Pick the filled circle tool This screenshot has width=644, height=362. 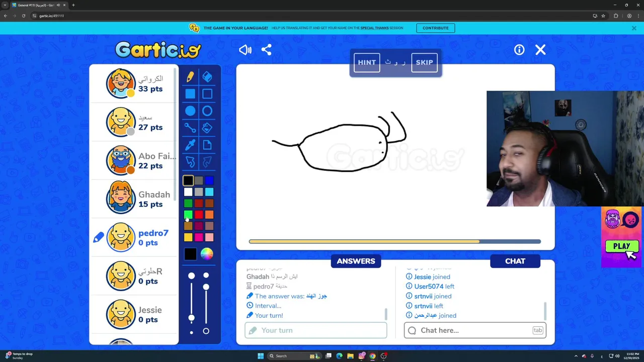pyautogui.click(x=190, y=111)
